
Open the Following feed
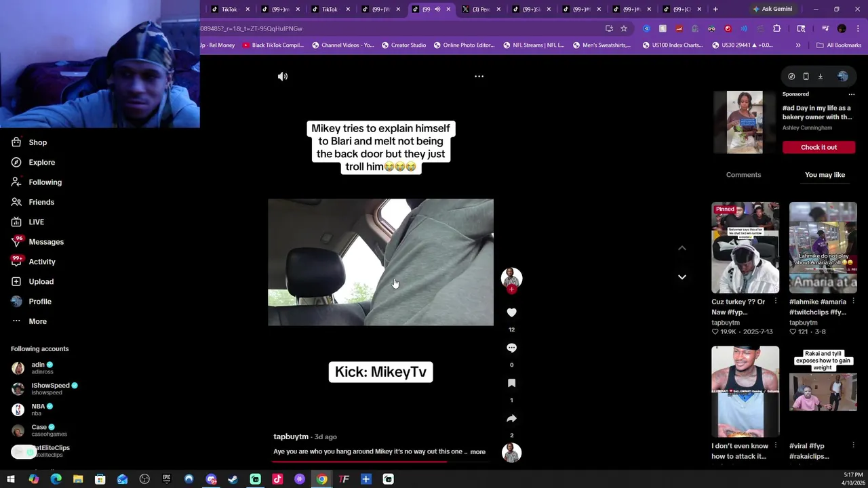click(45, 182)
